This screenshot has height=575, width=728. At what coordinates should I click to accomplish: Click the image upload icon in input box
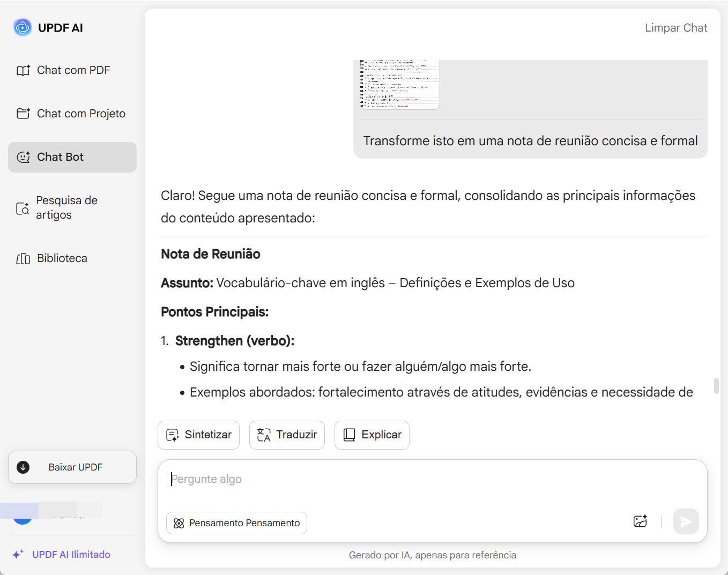click(640, 521)
